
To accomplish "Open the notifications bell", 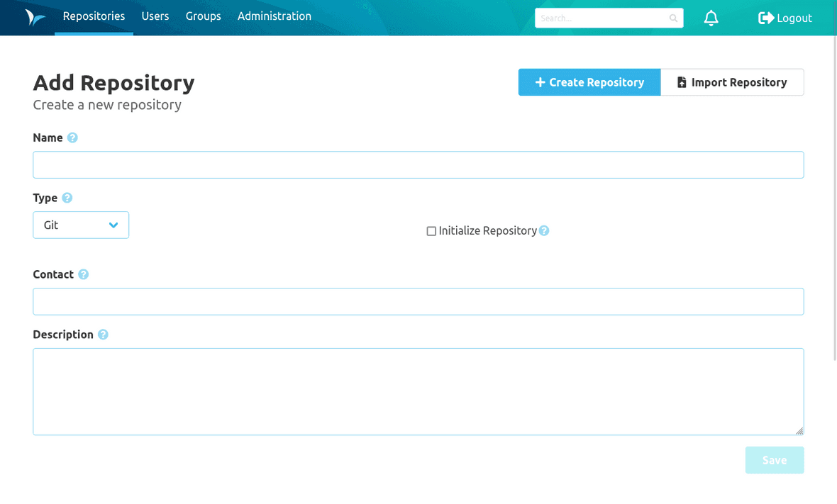I will coord(711,18).
